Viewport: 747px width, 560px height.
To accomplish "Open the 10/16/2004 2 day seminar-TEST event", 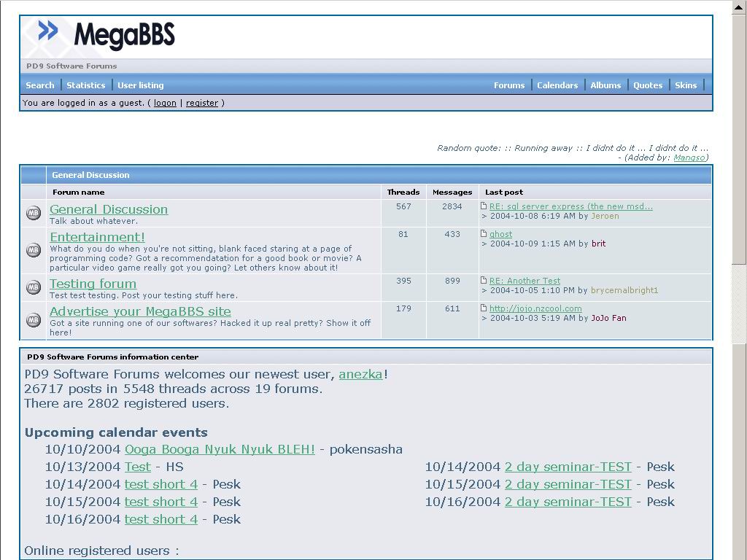I will tap(568, 502).
